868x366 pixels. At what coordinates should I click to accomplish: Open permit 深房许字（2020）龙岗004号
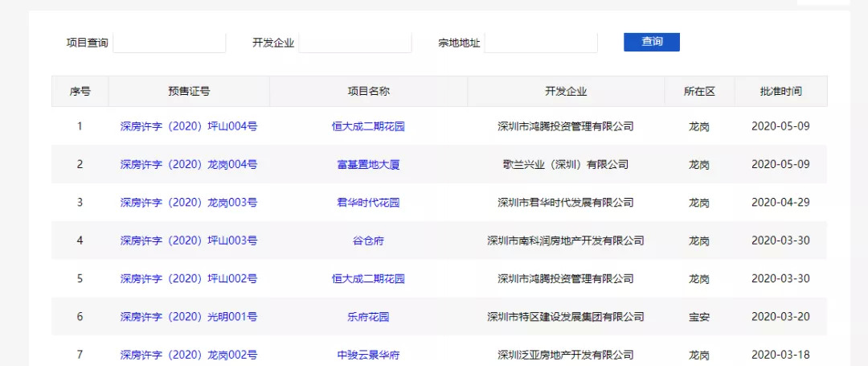[189, 164]
